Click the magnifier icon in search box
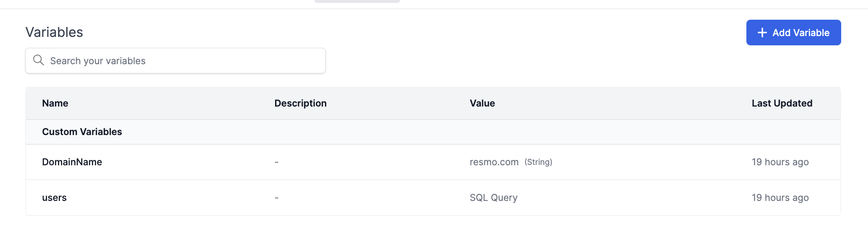The height and width of the screenshot is (250, 868). point(39,60)
